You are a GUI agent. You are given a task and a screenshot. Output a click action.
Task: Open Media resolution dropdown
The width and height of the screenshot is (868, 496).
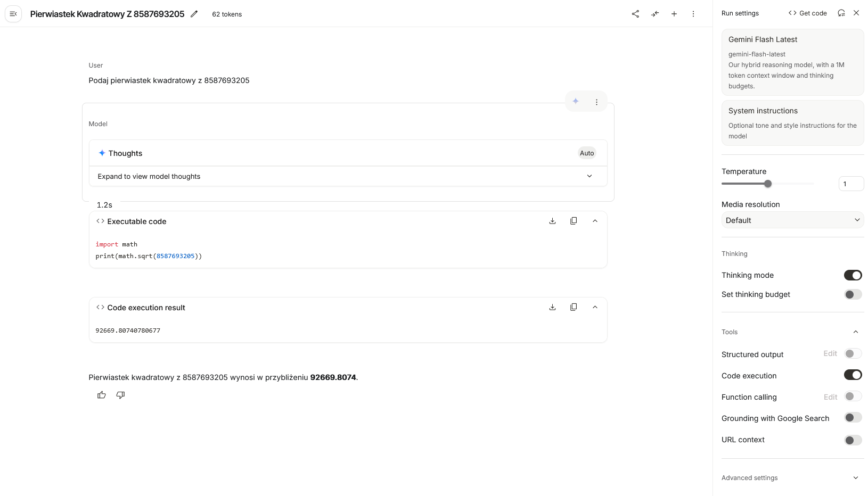coord(792,220)
